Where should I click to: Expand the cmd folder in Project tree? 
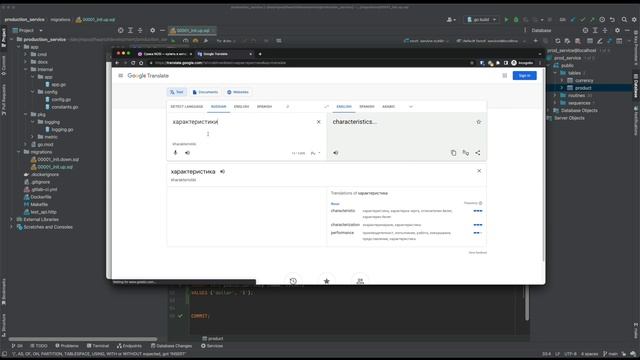point(26,54)
